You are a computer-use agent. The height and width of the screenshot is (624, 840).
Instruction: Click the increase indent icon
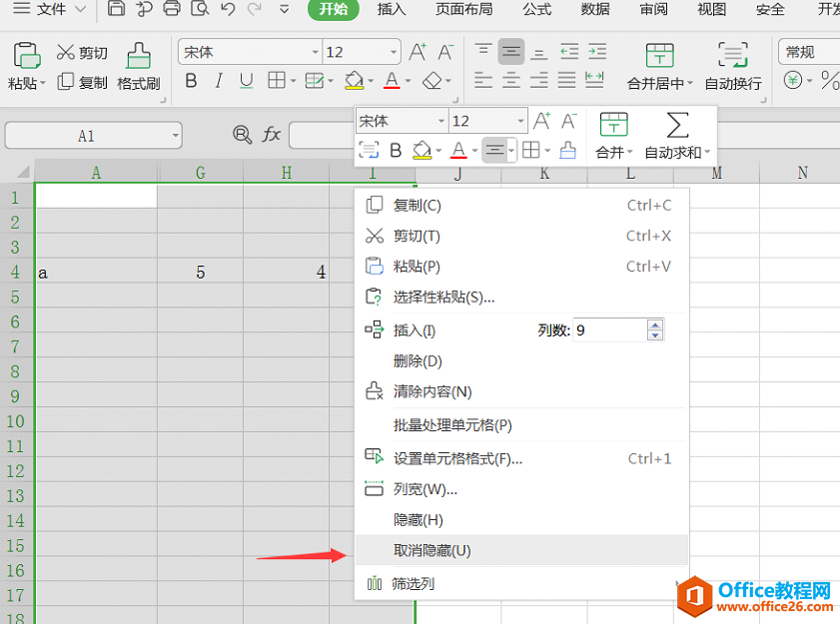click(597, 52)
